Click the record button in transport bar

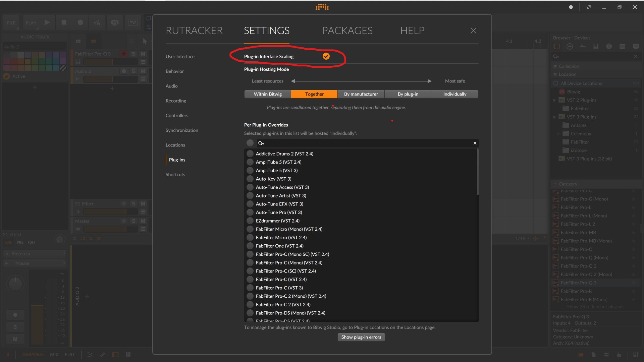click(x=80, y=22)
